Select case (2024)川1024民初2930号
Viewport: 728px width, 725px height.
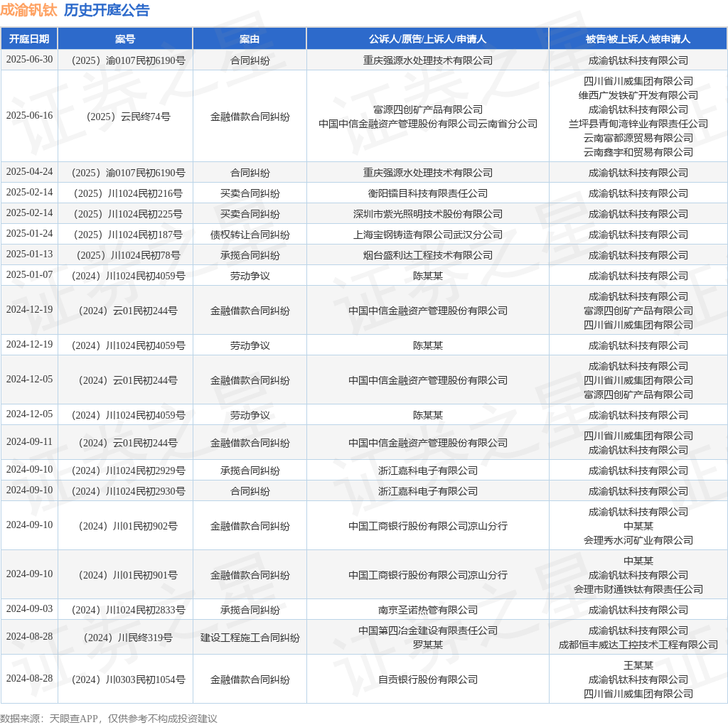pyautogui.click(x=125, y=491)
